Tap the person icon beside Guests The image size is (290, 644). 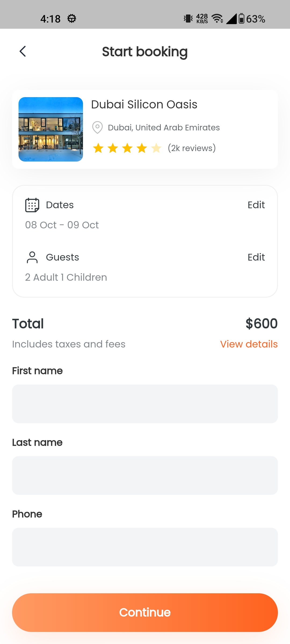pos(32,257)
